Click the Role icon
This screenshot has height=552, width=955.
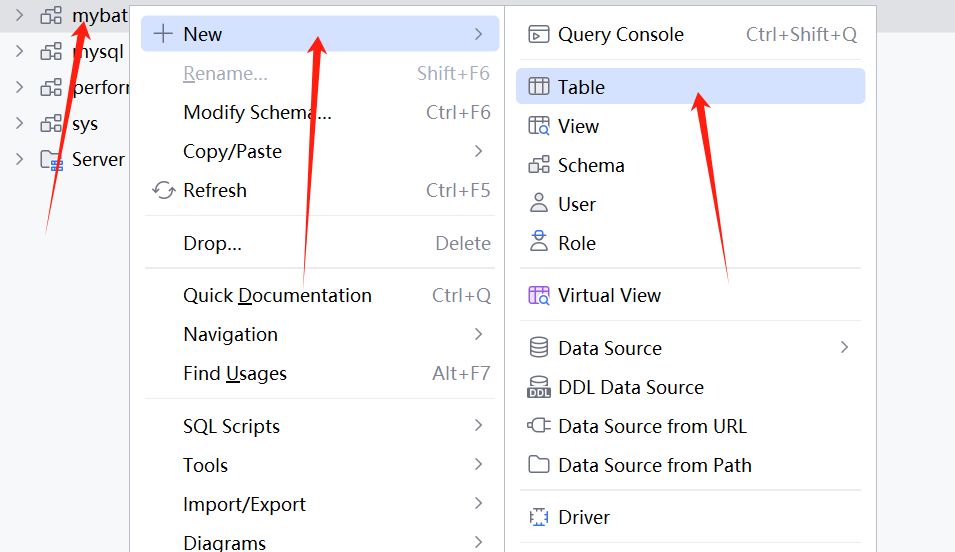[x=538, y=242]
